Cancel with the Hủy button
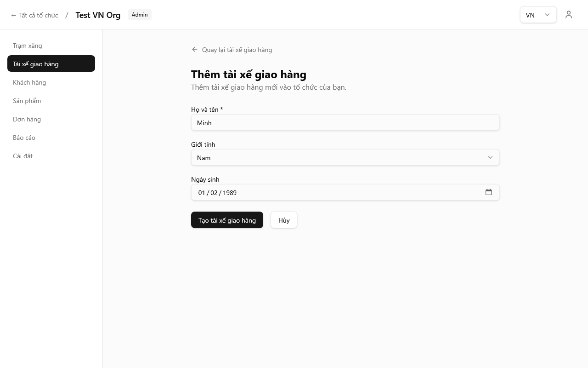This screenshot has width=588, height=368. [x=283, y=220]
